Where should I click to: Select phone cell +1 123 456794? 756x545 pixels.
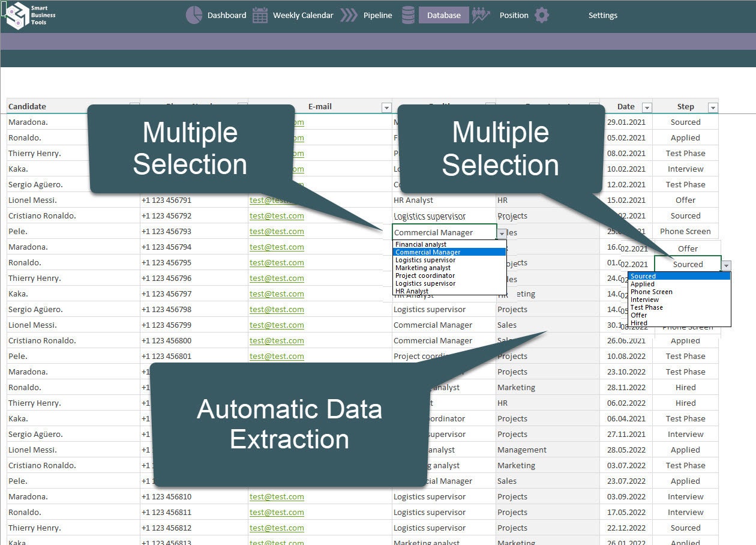(x=194, y=247)
